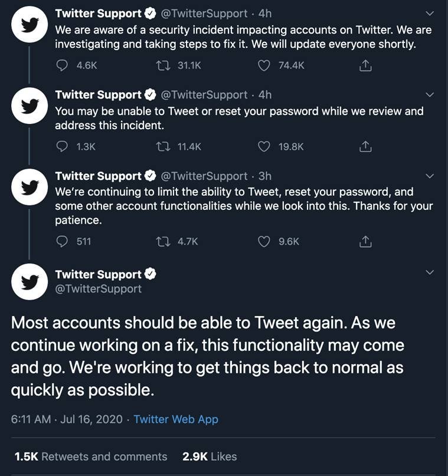Share the security incident tweet

click(x=365, y=65)
